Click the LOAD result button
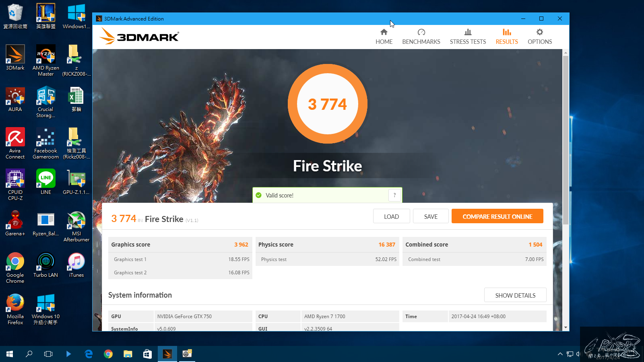Screen dimensions: 644x362 391,216
